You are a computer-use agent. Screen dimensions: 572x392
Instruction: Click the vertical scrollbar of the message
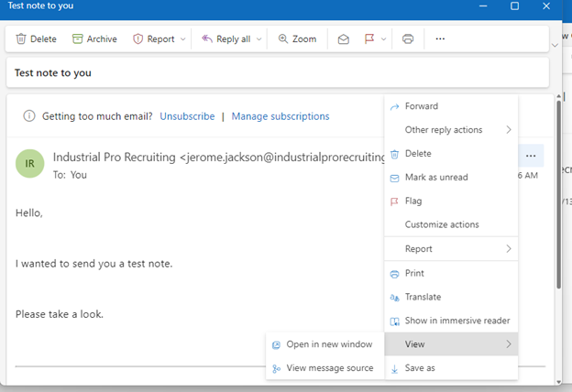click(x=558, y=194)
